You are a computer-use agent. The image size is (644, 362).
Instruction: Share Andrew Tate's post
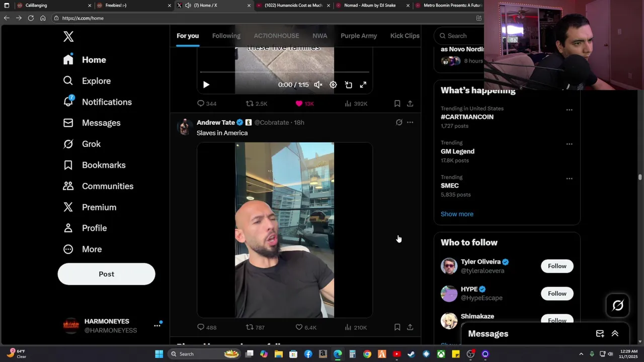(x=410, y=327)
